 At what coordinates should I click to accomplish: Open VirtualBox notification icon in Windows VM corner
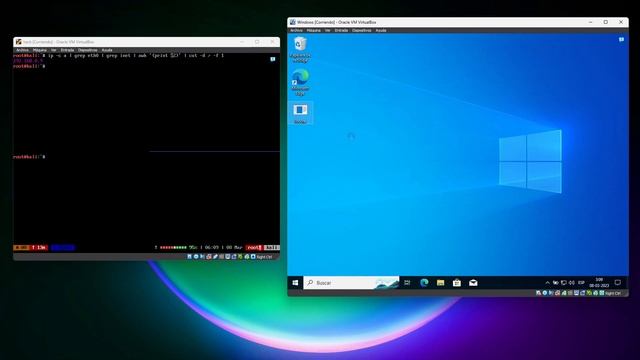(621, 40)
